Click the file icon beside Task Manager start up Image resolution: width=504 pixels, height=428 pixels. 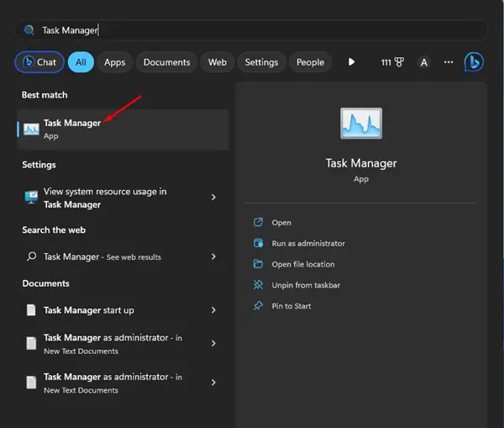point(31,310)
